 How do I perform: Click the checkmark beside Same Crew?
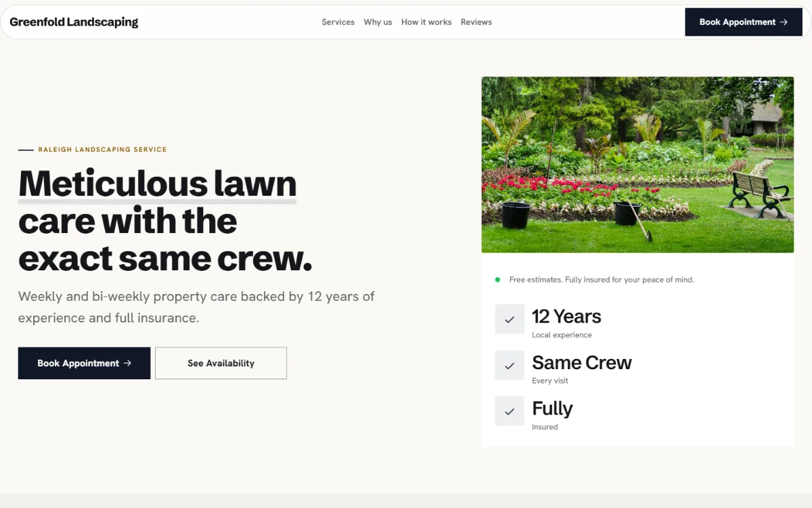tap(510, 365)
